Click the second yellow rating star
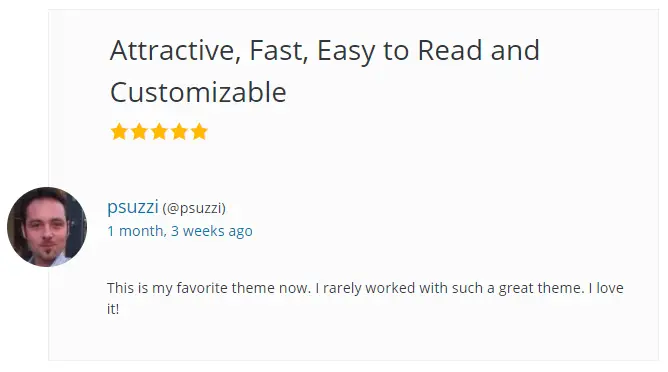 tap(139, 132)
